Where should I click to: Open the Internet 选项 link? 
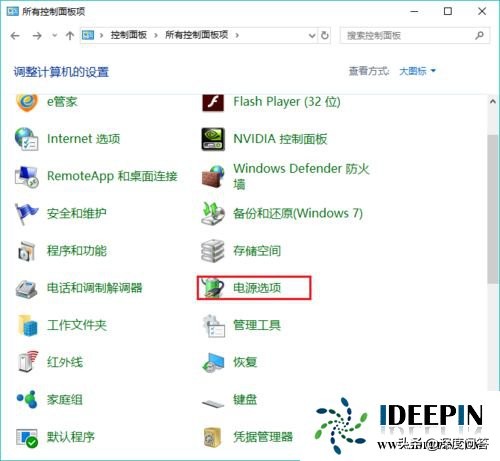click(83, 139)
